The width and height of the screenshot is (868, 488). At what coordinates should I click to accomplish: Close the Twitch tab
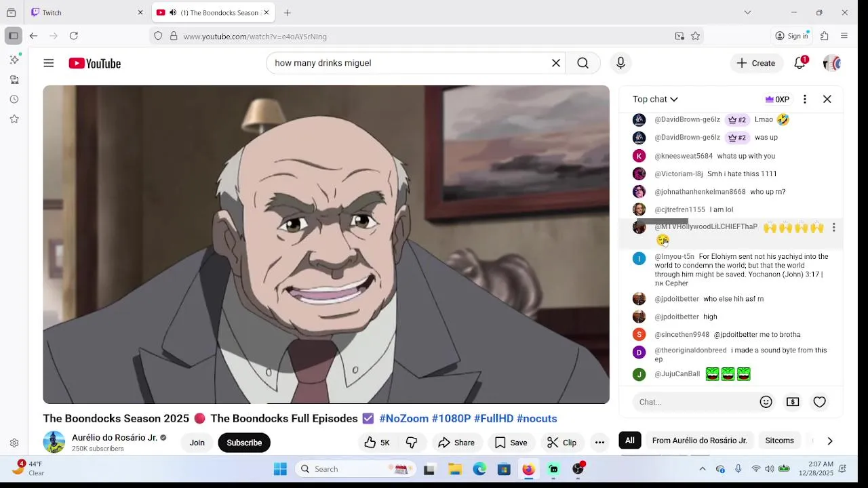(x=140, y=12)
